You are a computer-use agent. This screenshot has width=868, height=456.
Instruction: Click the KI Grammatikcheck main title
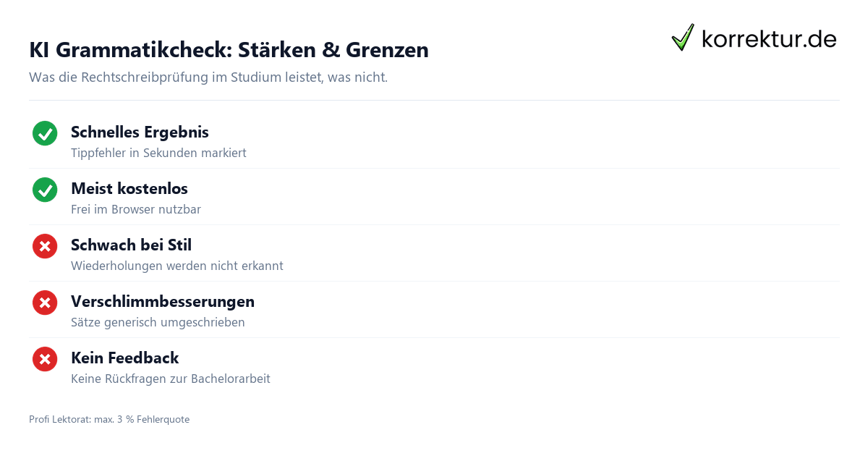229,50
